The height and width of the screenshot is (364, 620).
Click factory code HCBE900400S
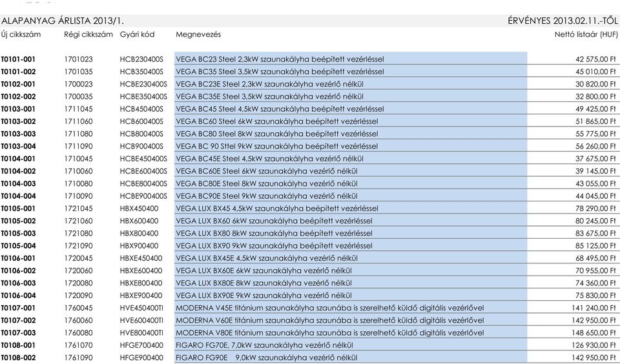143,196
